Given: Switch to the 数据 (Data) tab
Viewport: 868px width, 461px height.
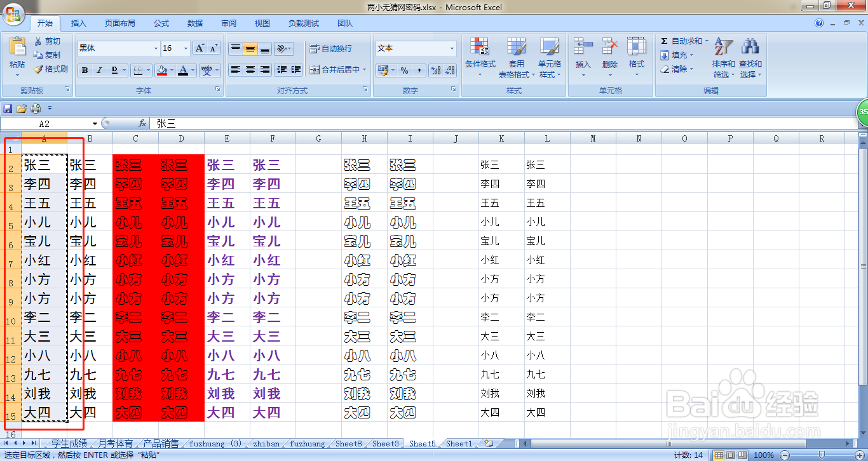Looking at the screenshot, I should coord(195,23).
